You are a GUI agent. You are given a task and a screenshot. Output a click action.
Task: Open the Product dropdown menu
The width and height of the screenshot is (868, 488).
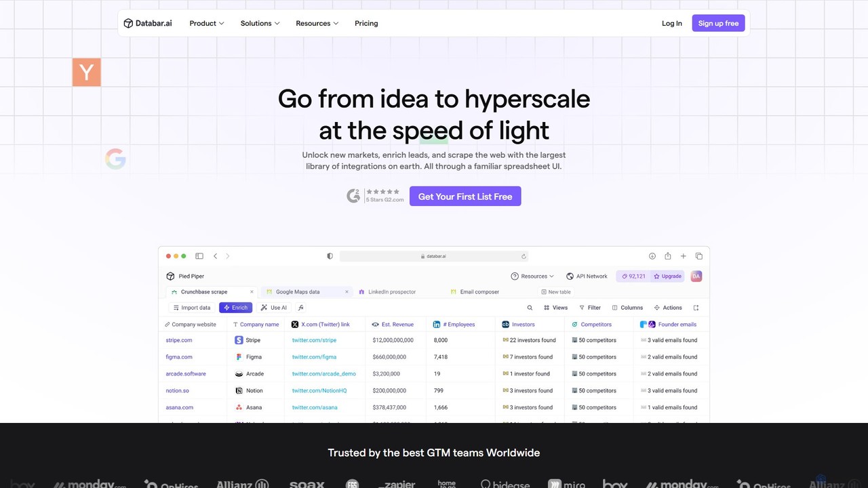pyautogui.click(x=207, y=23)
